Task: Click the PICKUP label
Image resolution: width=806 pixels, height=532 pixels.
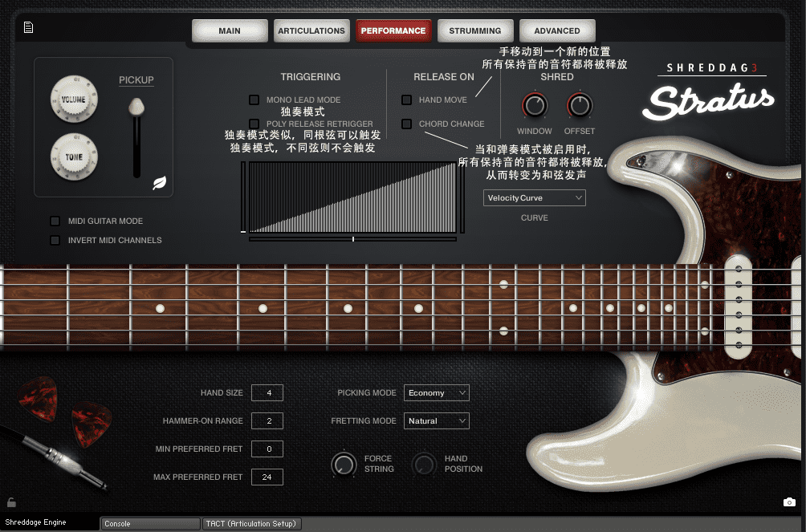Action: [136, 80]
